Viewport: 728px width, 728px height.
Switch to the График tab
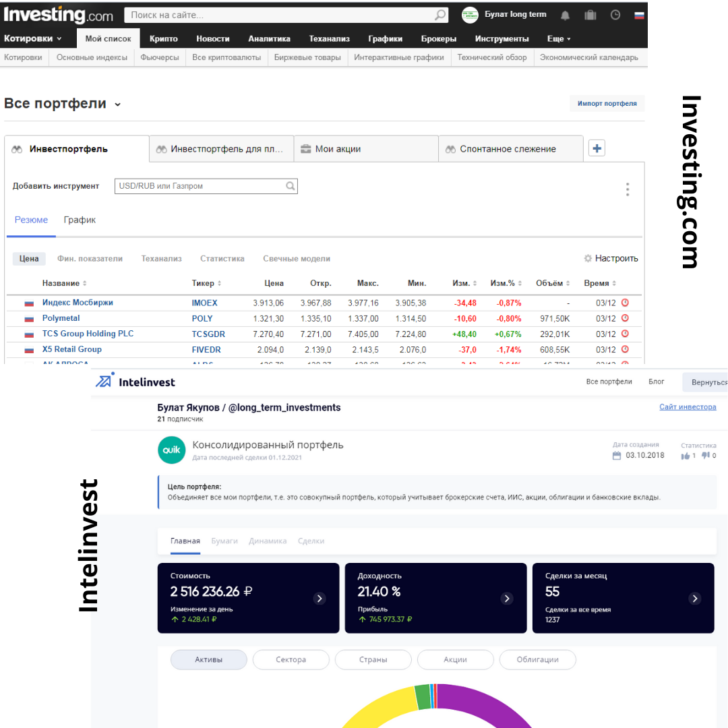point(80,220)
